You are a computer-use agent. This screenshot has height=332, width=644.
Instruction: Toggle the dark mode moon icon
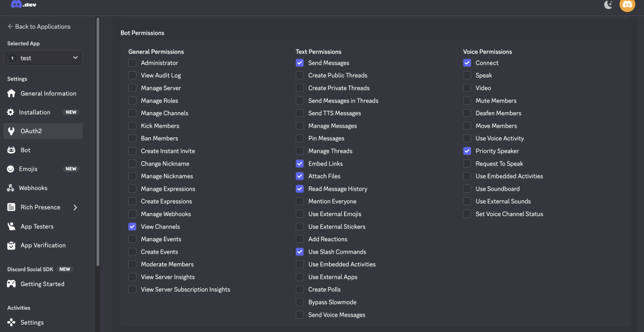(x=608, y=5)
